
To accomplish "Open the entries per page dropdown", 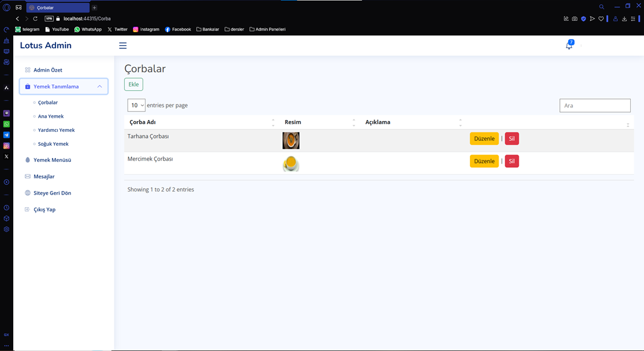I will click(x=137, y=106).
